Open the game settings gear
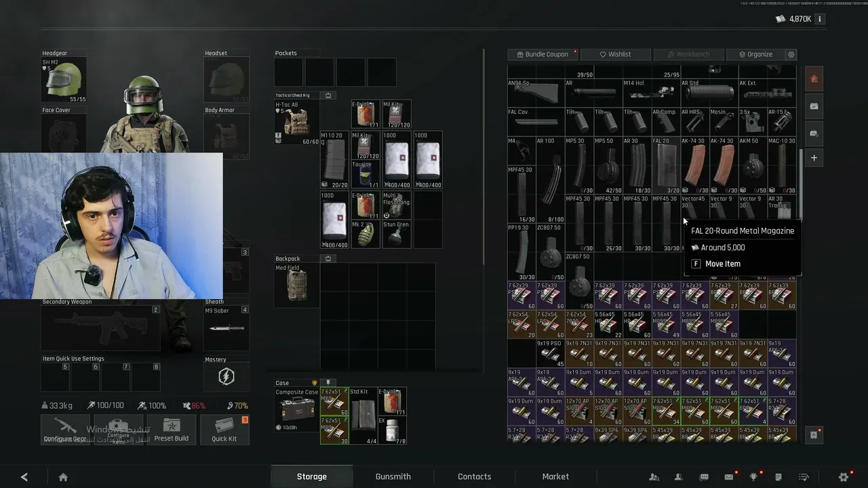This screenshot has height=488, width=868. click(844, 477)
